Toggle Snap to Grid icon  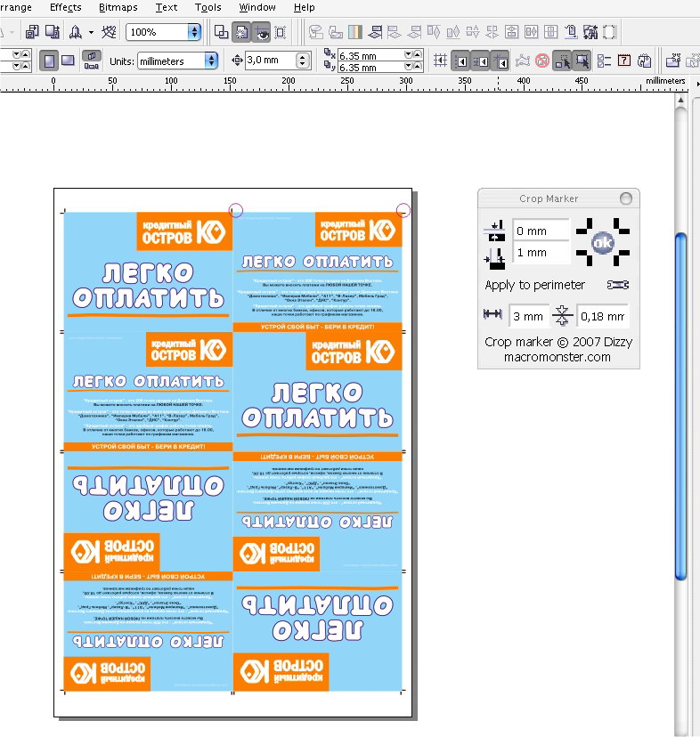pyautogui.click(x=440, y=61)
